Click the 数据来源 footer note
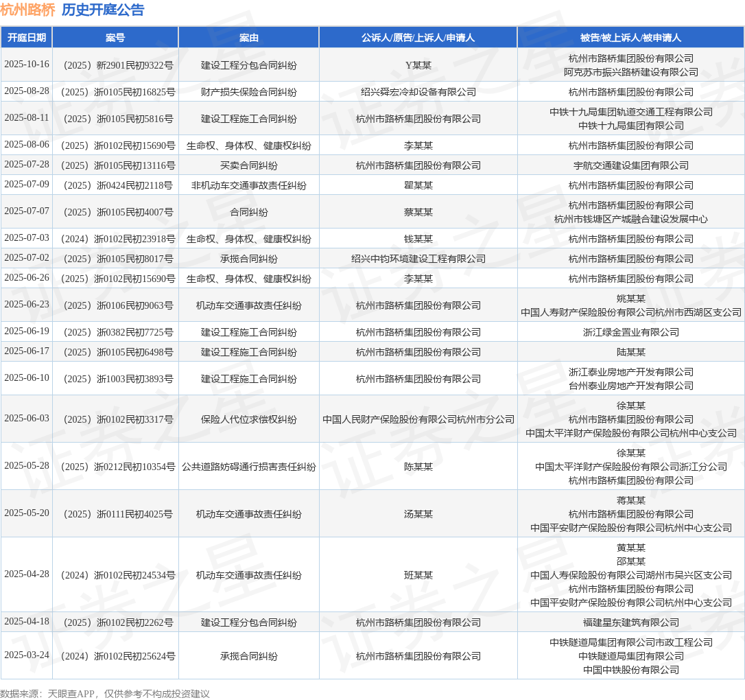 click(x=105, y=693)
